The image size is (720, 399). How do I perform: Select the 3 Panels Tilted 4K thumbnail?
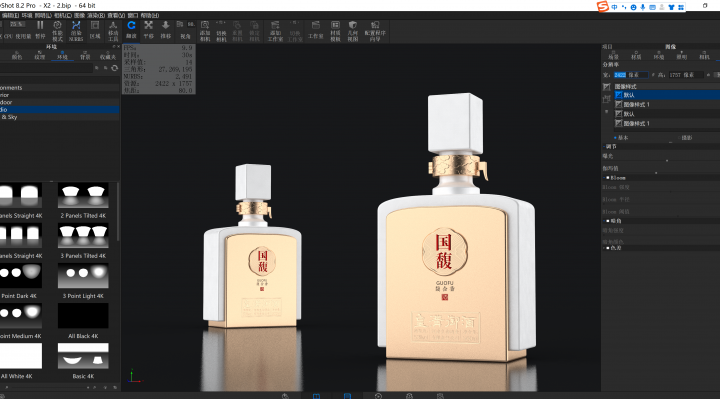coord(83,236)
